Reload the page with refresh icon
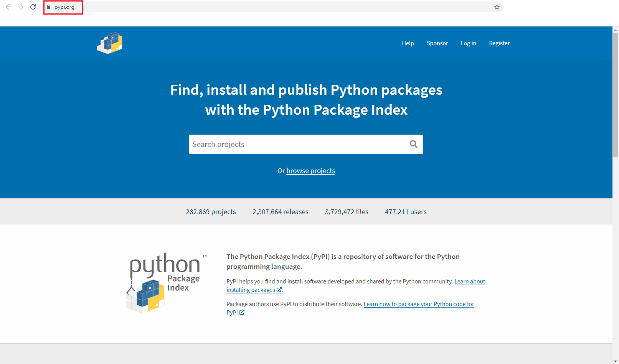 click(33, 7)
